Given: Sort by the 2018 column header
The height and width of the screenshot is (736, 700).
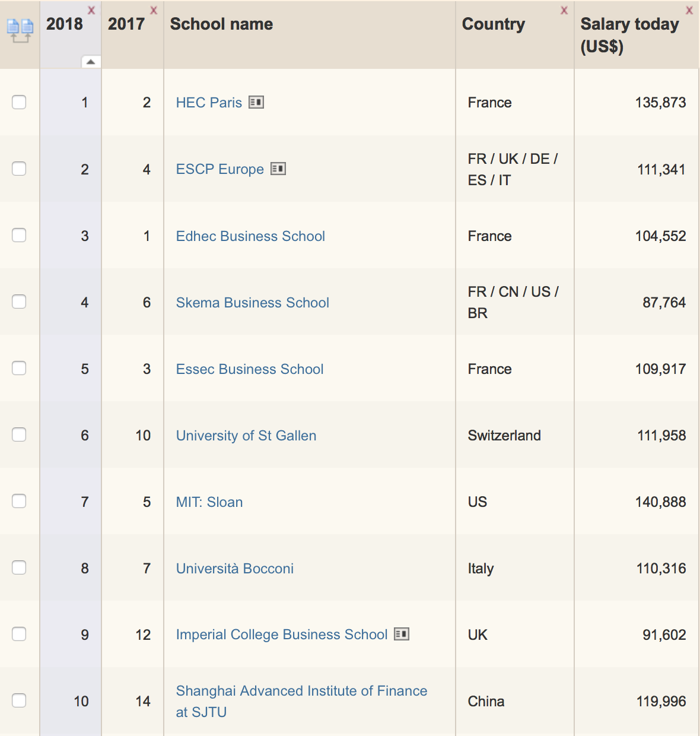Looking at the screenshot, I should (x=65, y=24).
